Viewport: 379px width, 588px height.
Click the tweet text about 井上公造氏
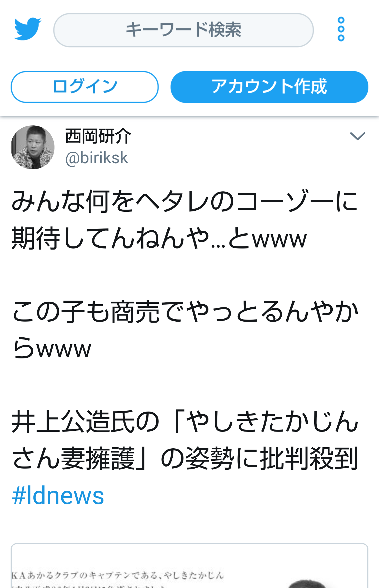coord(185,440)
